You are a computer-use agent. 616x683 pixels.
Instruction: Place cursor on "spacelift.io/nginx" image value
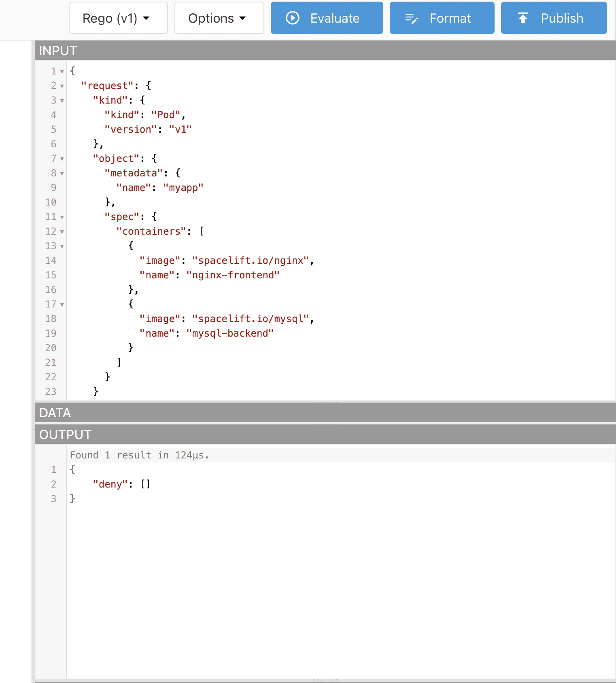pyautogui.click(x=251, y=261)
